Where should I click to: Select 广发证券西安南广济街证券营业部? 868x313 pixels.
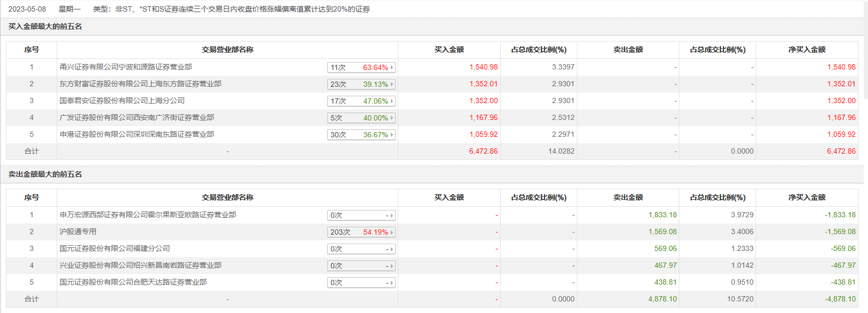pos(137,117)
